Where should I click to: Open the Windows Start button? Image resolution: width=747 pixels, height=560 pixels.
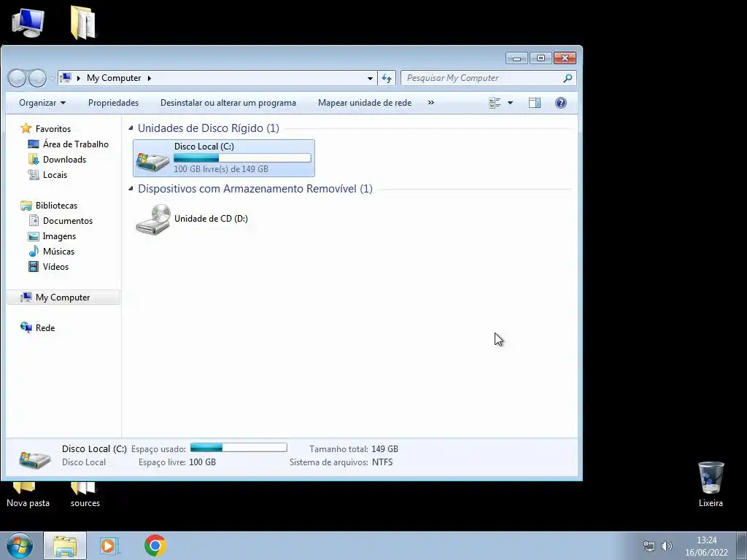pyautogui.click(x=20, y=545)
